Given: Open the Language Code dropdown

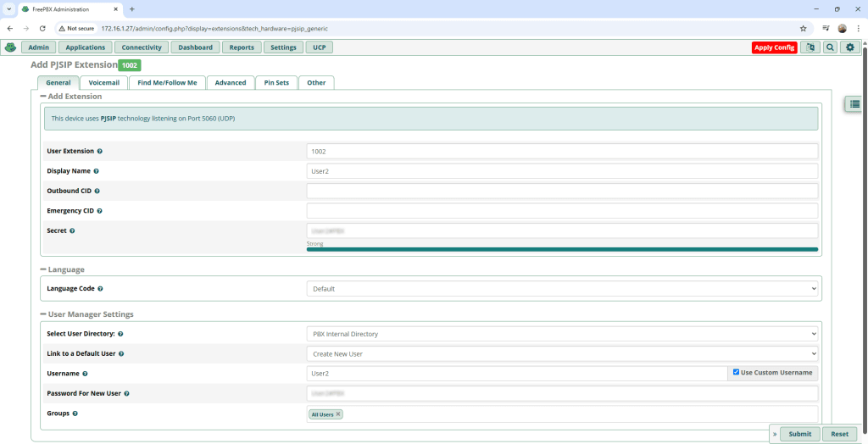Looking at the screenshot, I should (x=562, y=289).
